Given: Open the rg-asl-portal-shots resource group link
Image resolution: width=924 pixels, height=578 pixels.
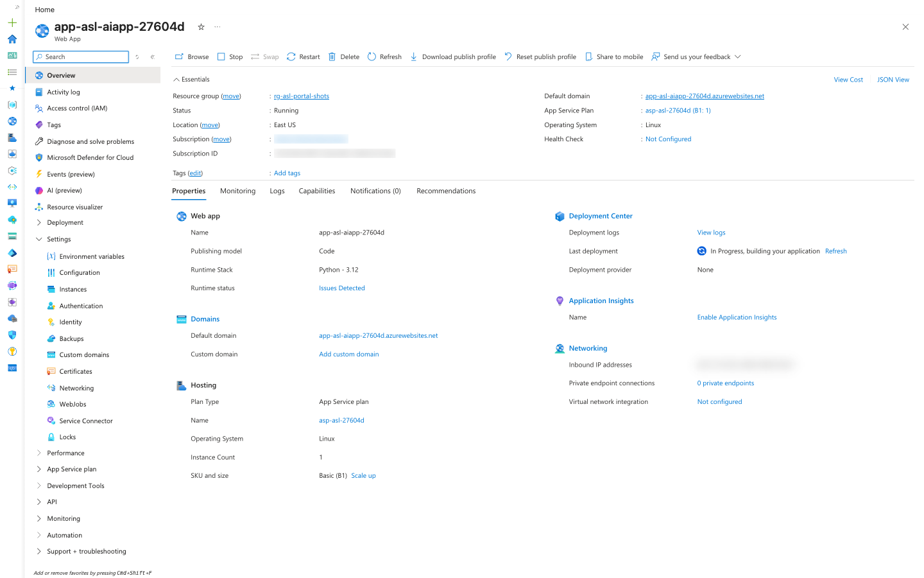Looking at the screenshot, I should tap(302, 96).
